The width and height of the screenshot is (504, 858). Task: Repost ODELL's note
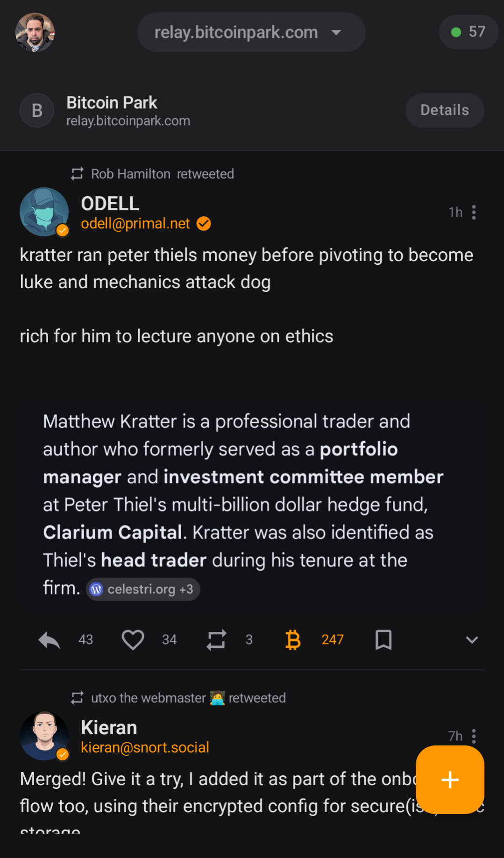click(x=216, y=640)
